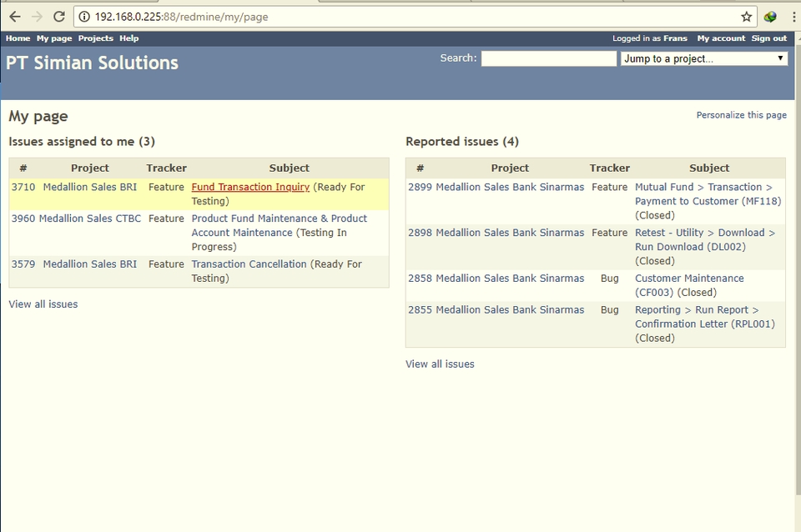Open Projects in top menu
Viewport: 801px width, 532px height.
point(95,38)
